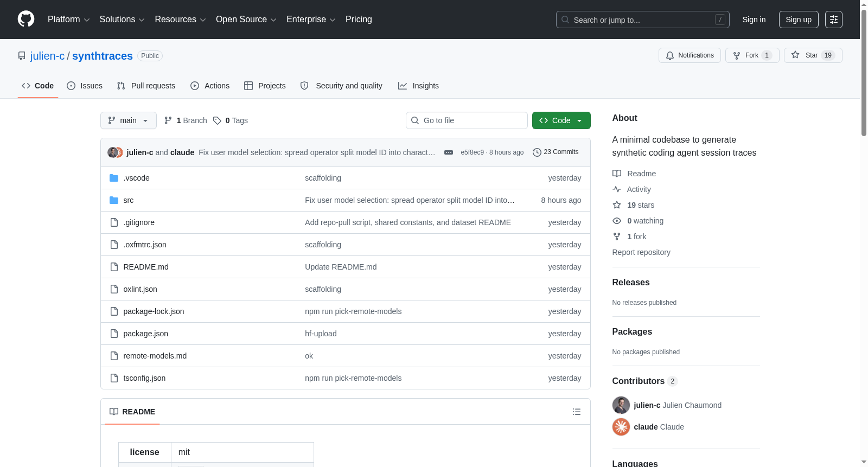This screenshot has width=868, height=467.
Task: Click the tsconfig.json file icon
Action: tap(114, 378)
